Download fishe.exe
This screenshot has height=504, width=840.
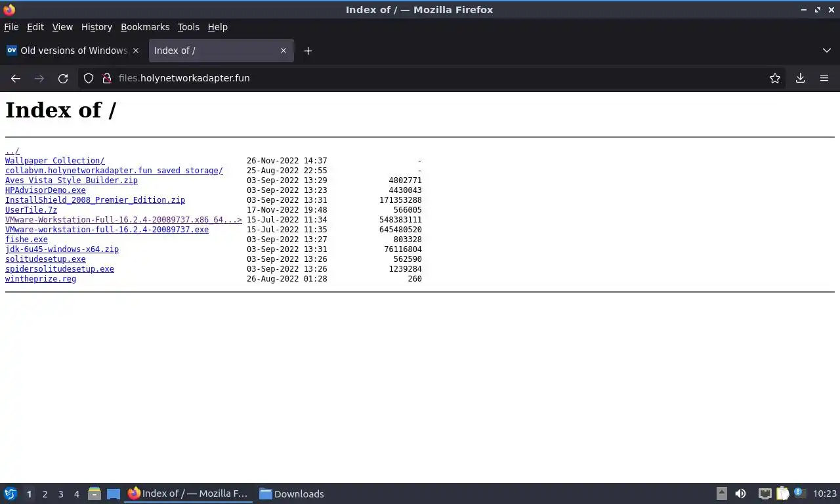[26, 240]
